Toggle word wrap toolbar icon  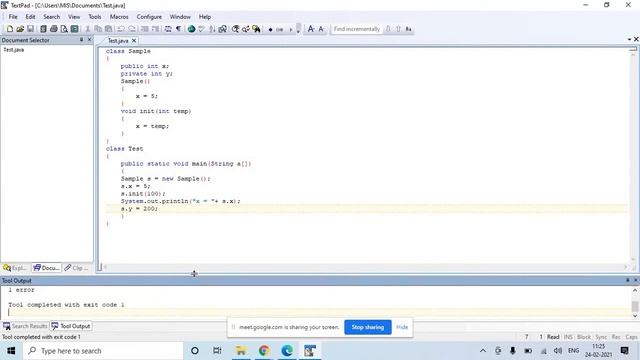coord(168,29)
